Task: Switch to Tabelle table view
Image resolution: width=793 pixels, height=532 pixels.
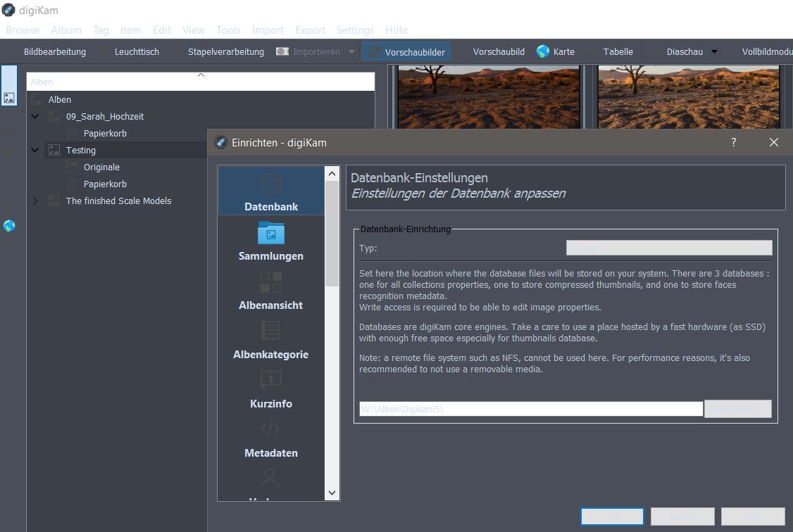Action: click(x=618, y=51)
